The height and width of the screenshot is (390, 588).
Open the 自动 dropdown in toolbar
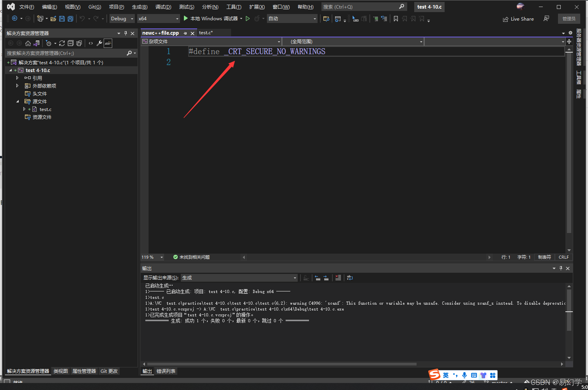292,18
